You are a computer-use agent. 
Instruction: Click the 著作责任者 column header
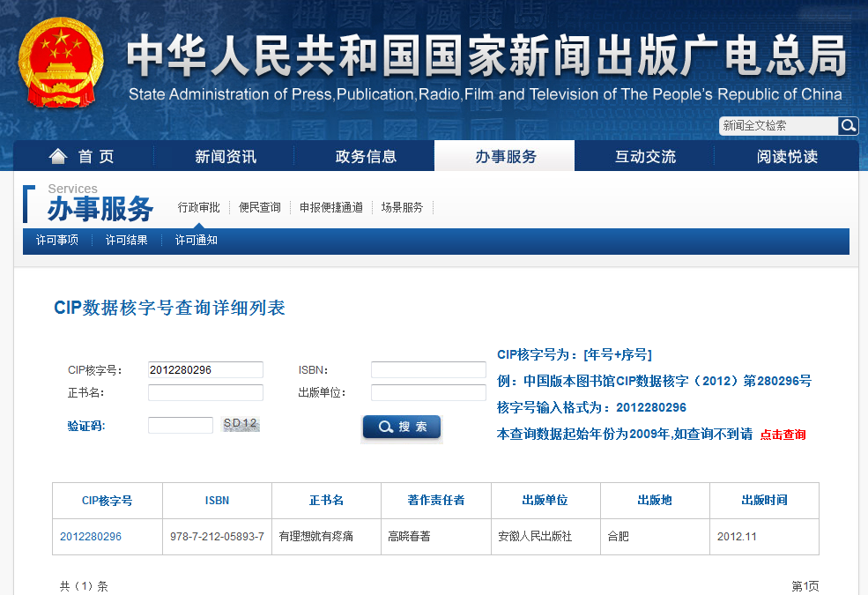click(436, 501)
